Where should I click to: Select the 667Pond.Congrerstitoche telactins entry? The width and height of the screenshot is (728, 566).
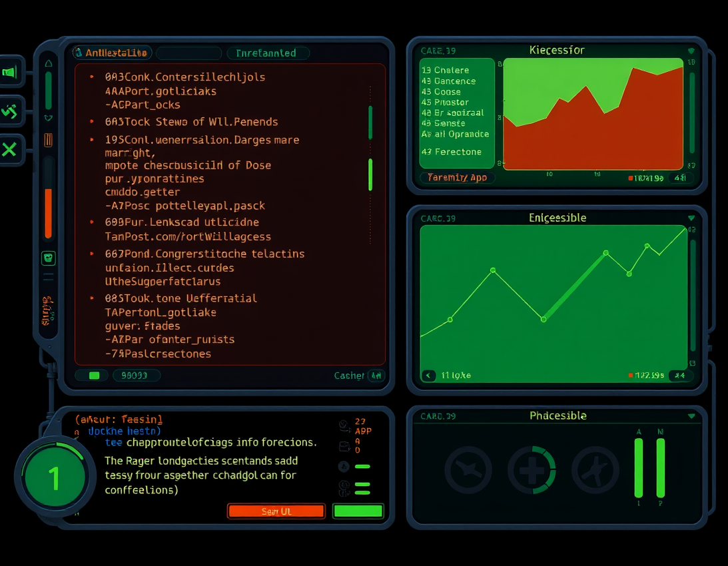pyautogui.click(x=204, y=254)
